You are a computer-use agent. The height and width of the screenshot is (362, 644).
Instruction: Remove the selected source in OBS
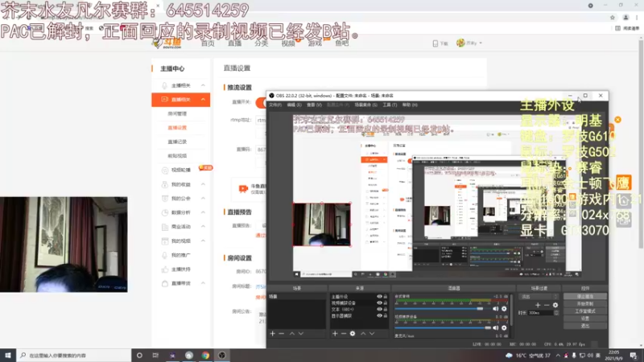pos(344,334)
